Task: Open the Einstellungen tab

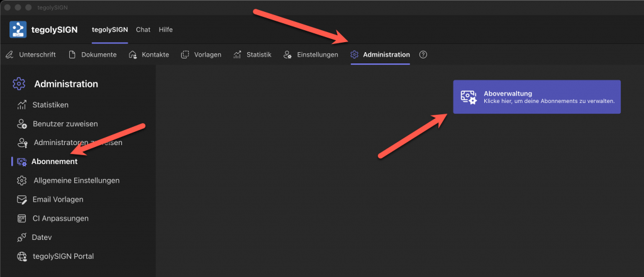Action: pyautogui.click(x=311, y=55)
